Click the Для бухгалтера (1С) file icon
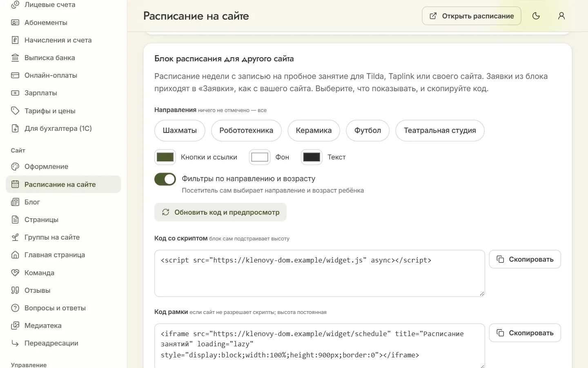Screen dimensions: 588x368 pyautogui.click(x=15, y=128)
